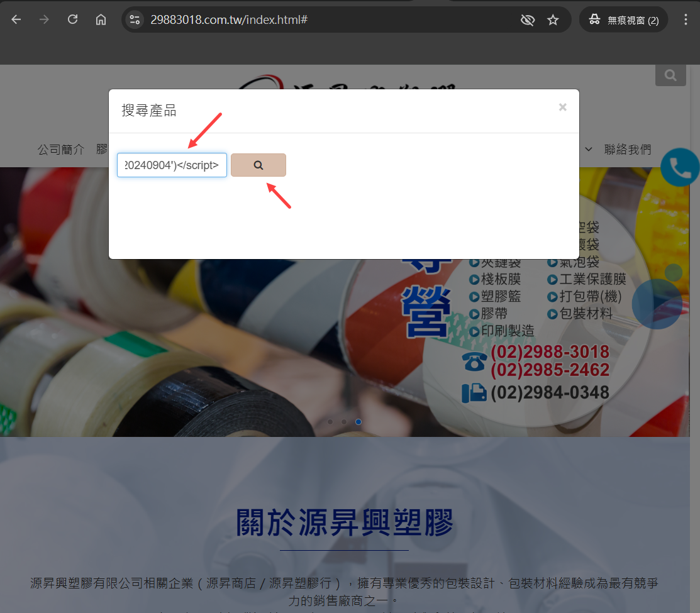Click the 工業保護膜 item in banner
700x613 pixels.
tap(587, 279)
